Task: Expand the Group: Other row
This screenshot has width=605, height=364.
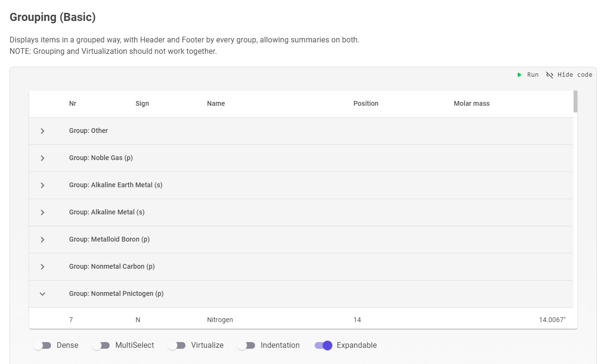Action: (x=42, y=131)
